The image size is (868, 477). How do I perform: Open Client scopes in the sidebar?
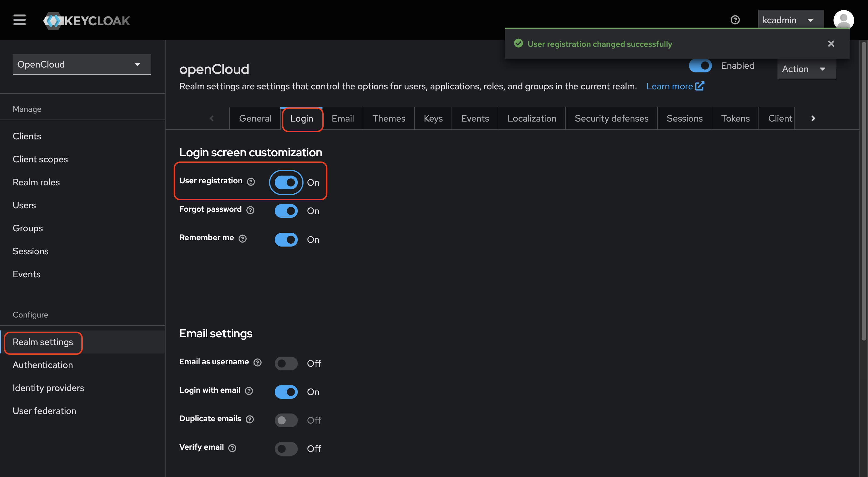[82, 159]
